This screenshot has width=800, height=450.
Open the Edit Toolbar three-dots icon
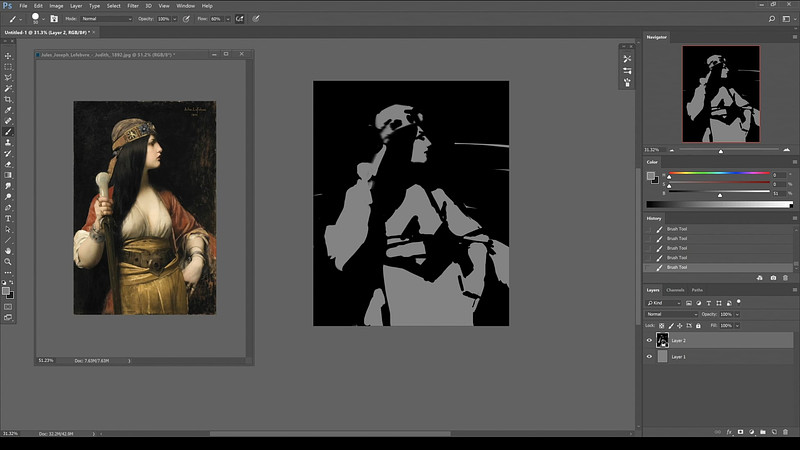[8, 272]
